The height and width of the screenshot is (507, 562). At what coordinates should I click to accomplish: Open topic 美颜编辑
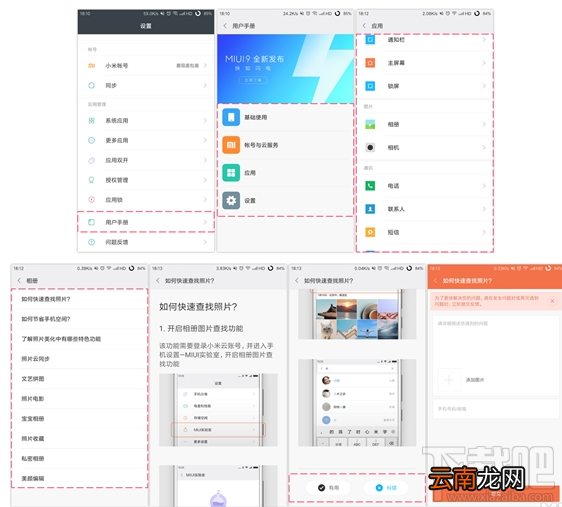coord(79,478)
